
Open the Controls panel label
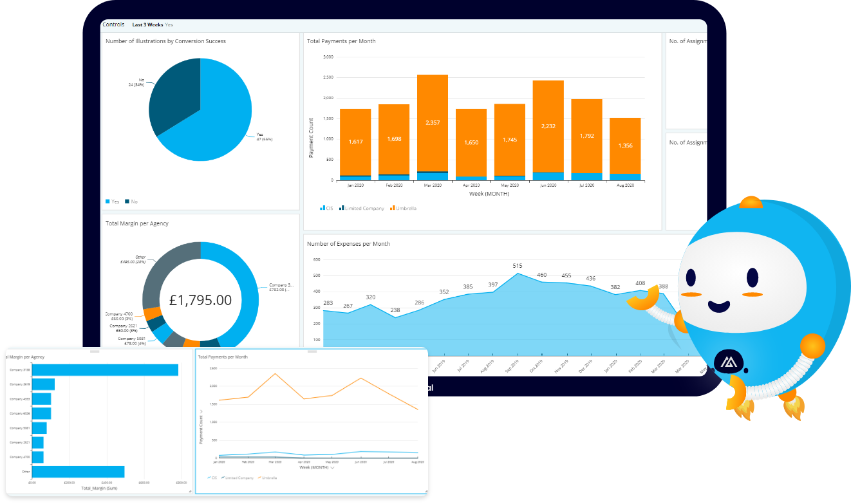(x=113, y=24)
